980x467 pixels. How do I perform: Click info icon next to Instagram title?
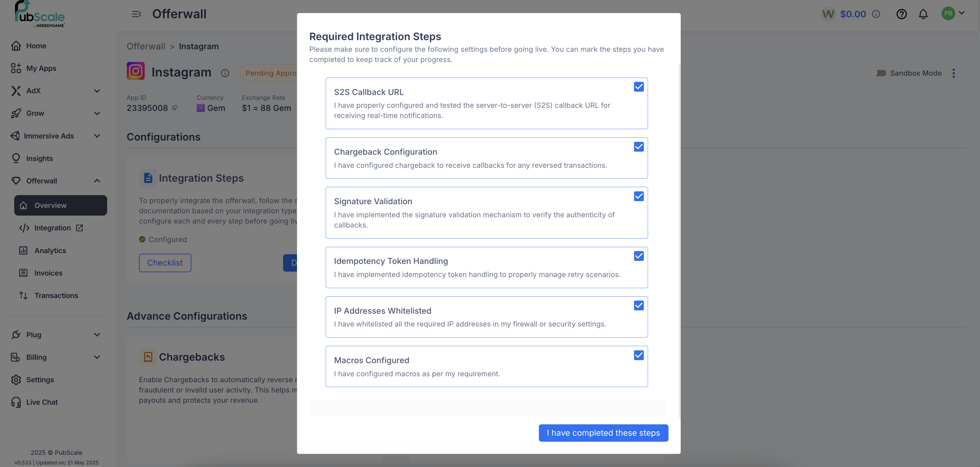click(x=225, y=73)
